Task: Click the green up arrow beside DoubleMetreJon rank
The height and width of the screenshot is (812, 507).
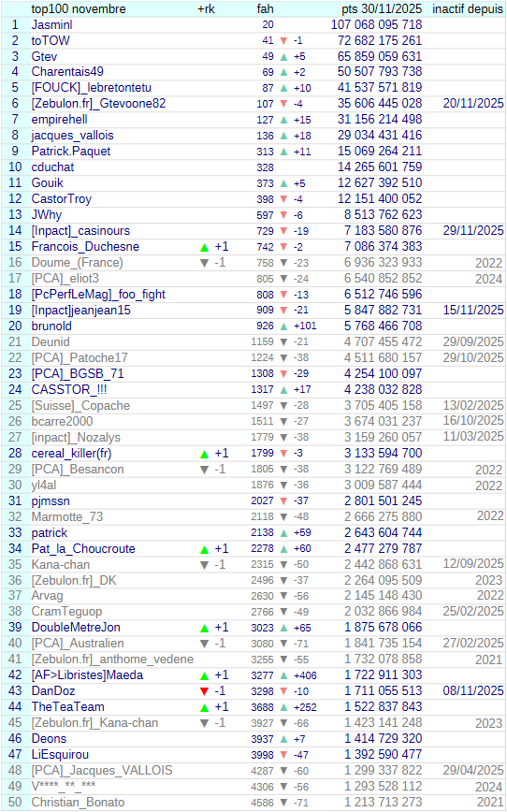Action: point(205,629)
